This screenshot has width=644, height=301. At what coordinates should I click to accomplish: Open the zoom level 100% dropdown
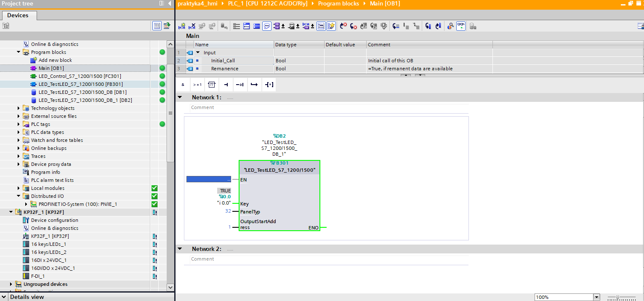[x=596, y=297]
